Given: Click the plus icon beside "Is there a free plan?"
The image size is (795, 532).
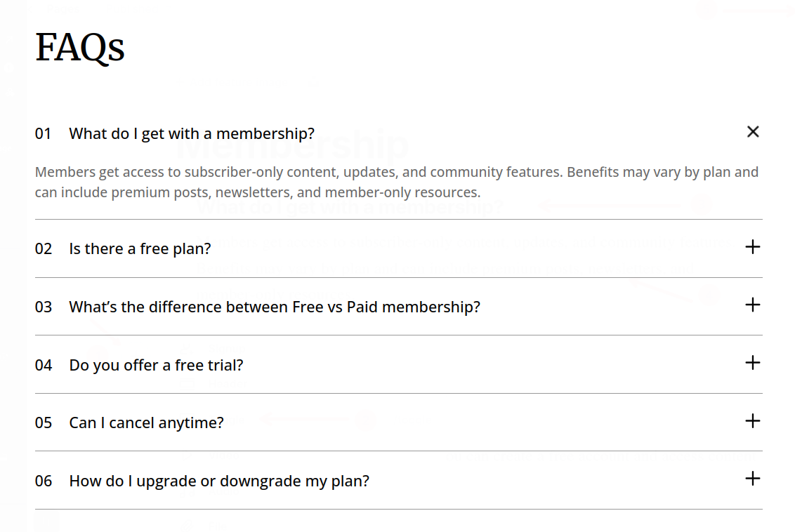Looking at the screenshot, I should [x=753, y=247].
